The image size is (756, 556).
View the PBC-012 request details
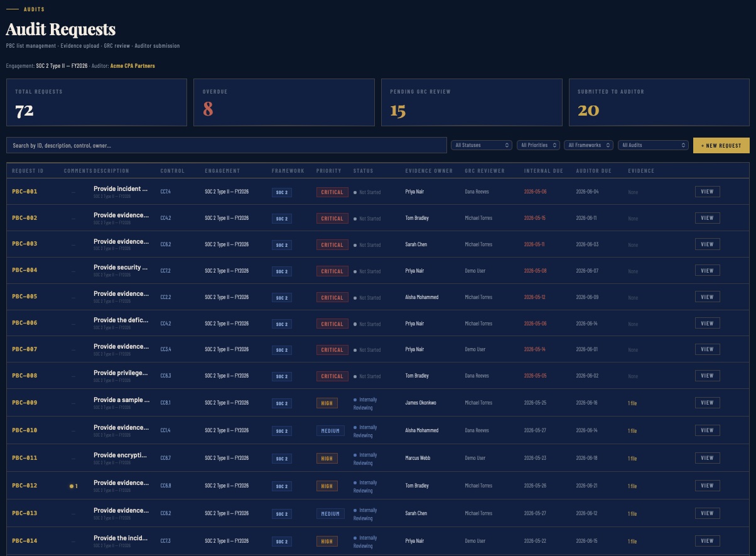point(707,486)
